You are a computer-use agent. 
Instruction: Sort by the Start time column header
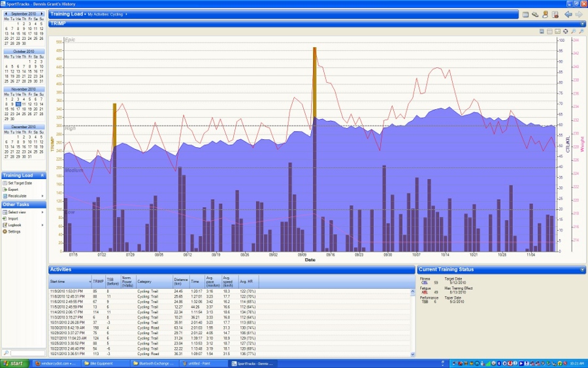71,281
